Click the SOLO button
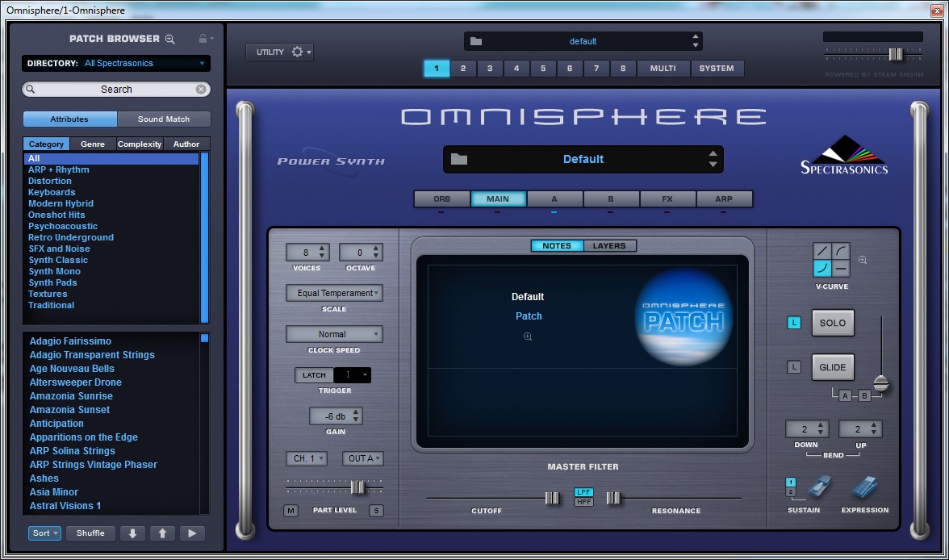 [x=833, y=324]
